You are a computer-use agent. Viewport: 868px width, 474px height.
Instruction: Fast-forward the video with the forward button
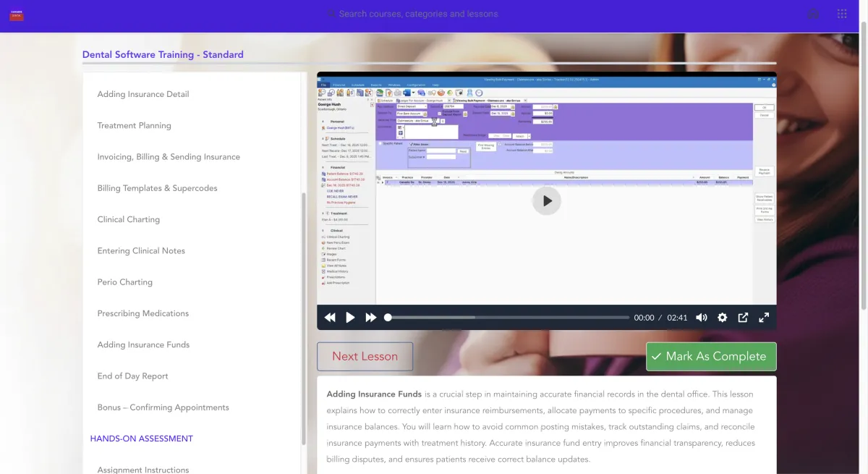point(371,318)
